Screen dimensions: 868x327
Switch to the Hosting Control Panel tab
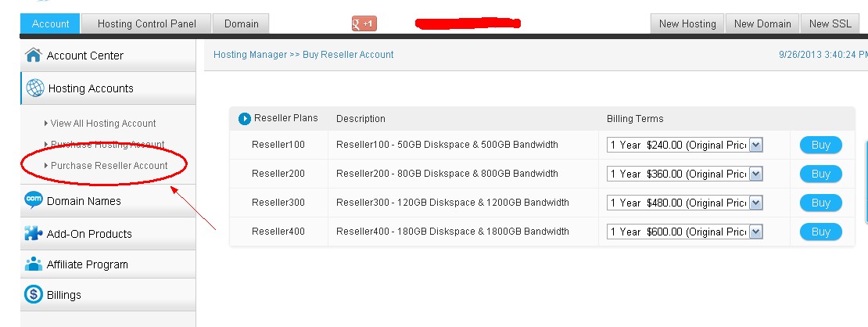tap(147, 23)
